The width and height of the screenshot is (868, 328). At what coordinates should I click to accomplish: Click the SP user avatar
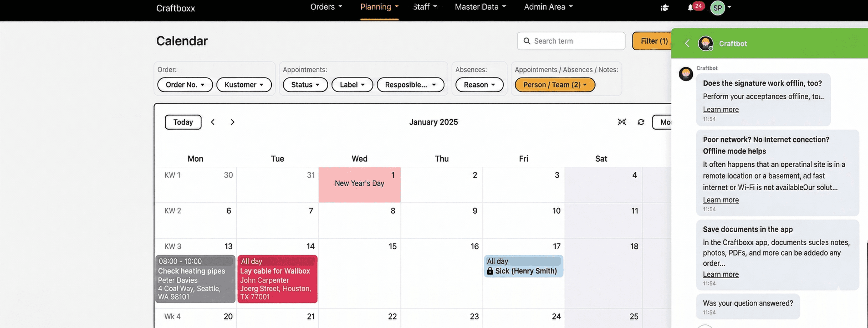point(717,8)
